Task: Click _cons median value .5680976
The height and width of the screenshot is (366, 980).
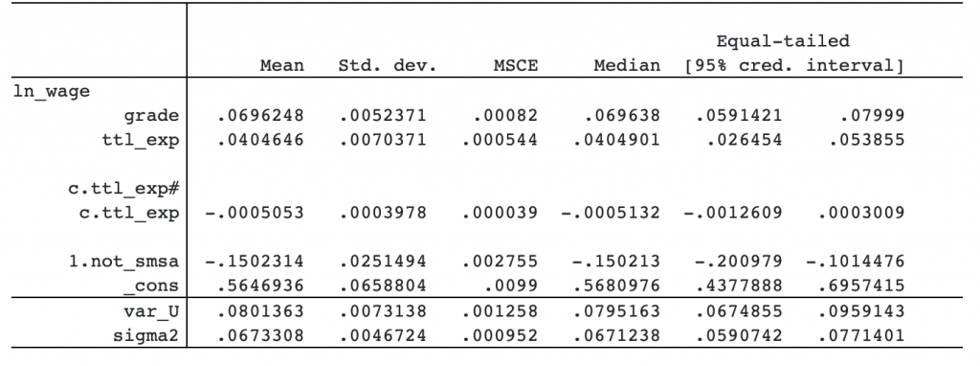Action: point(616,286)
